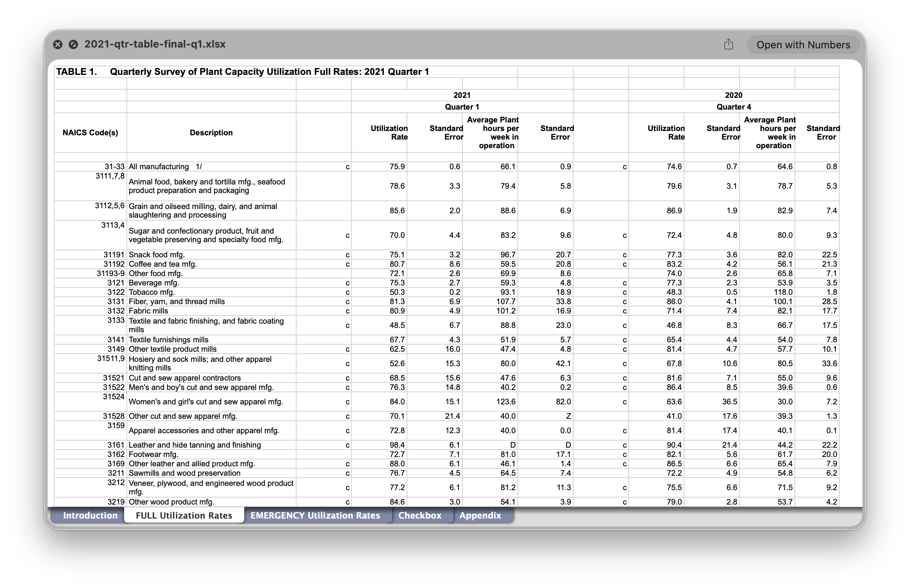
Task: Click the circular slashed icon beside filename
Action: pyautogui.click(x=73, y=44)
